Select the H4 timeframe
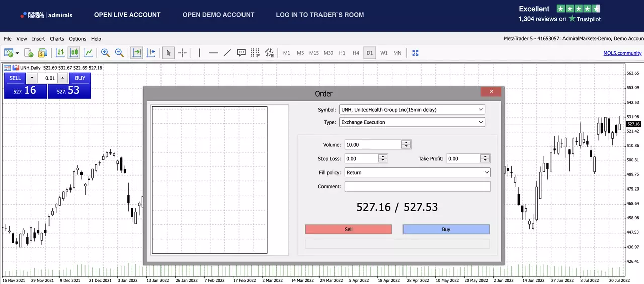 (356, 53)
